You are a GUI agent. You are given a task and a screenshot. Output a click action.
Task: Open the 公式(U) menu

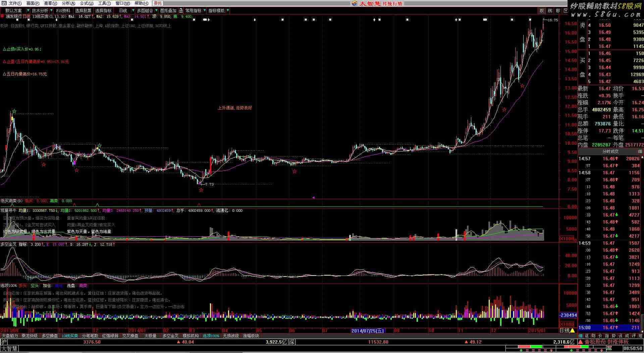pos(87,3)
